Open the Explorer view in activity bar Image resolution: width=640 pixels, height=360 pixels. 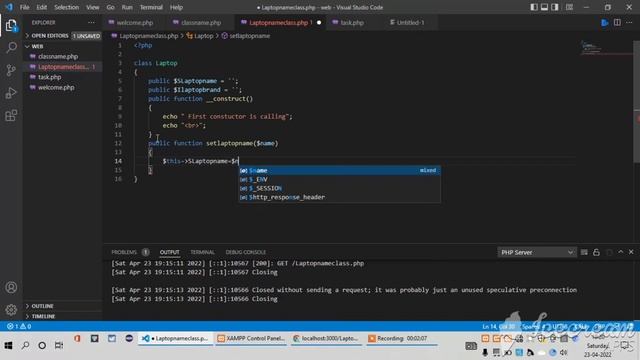click(x=11, y=25)
